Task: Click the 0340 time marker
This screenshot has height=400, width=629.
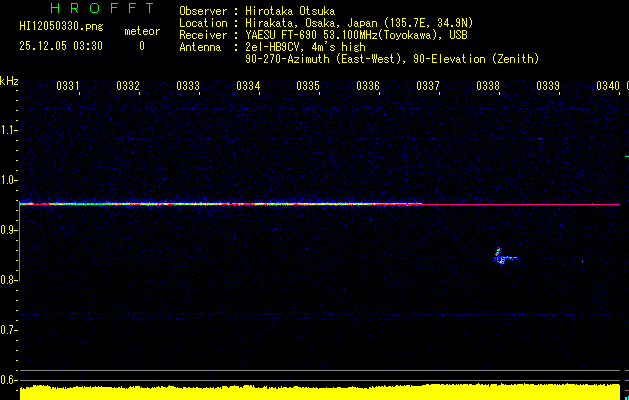Action: [607, 86]
